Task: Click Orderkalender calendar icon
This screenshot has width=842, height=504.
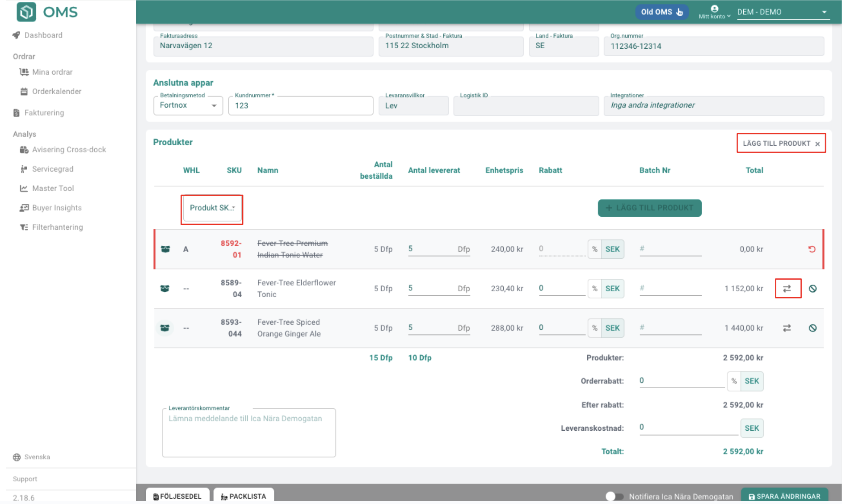Action: 24,92
